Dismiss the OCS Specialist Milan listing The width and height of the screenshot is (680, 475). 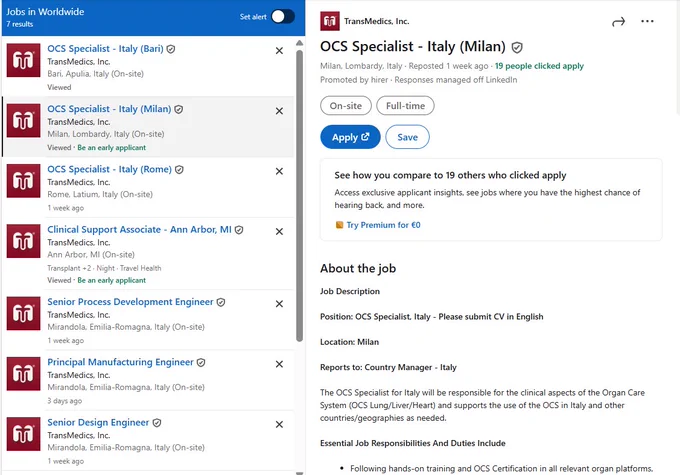click(279, 111)
